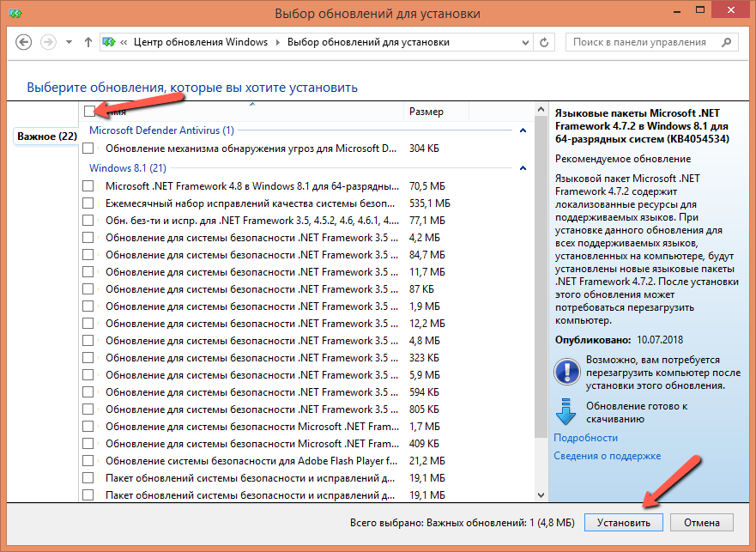The height and width of the screenshot is (552, 756).
Task: Click the blue download arrow icon
Action: pos(565,411)
